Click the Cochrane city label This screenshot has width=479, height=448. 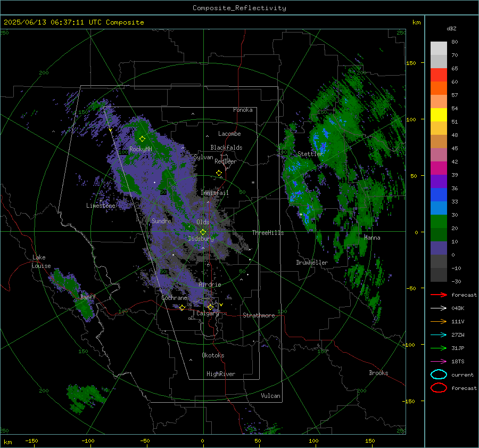174,298
